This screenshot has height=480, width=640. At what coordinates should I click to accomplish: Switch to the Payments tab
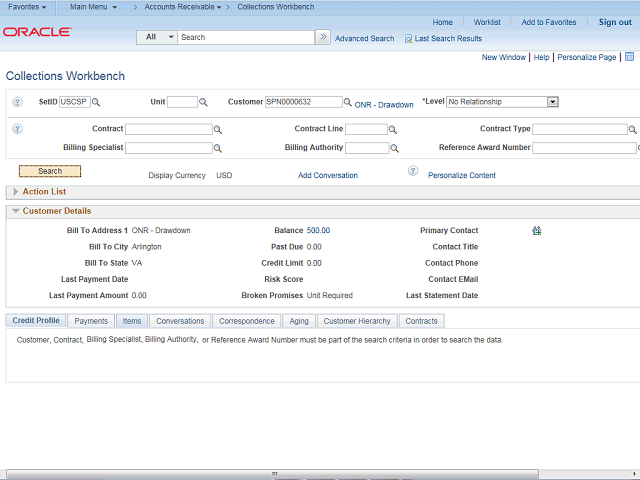pyautogui.click(x=91, y=321)
